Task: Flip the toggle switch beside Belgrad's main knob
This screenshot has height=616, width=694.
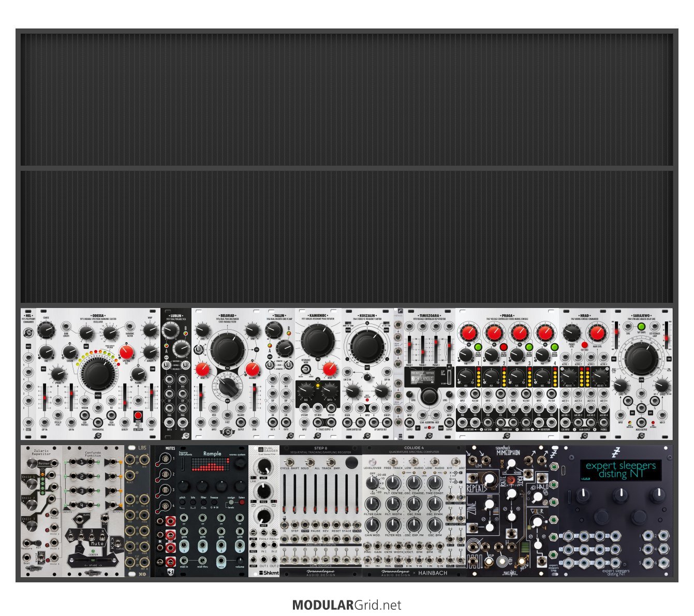Action: pos(199,350)
